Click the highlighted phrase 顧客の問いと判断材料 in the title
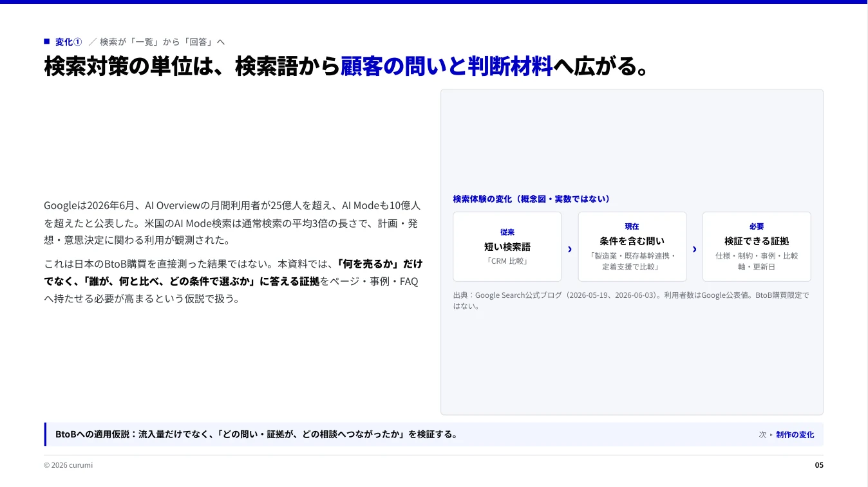Screen dimensions: 868x487 click(446, 66)
